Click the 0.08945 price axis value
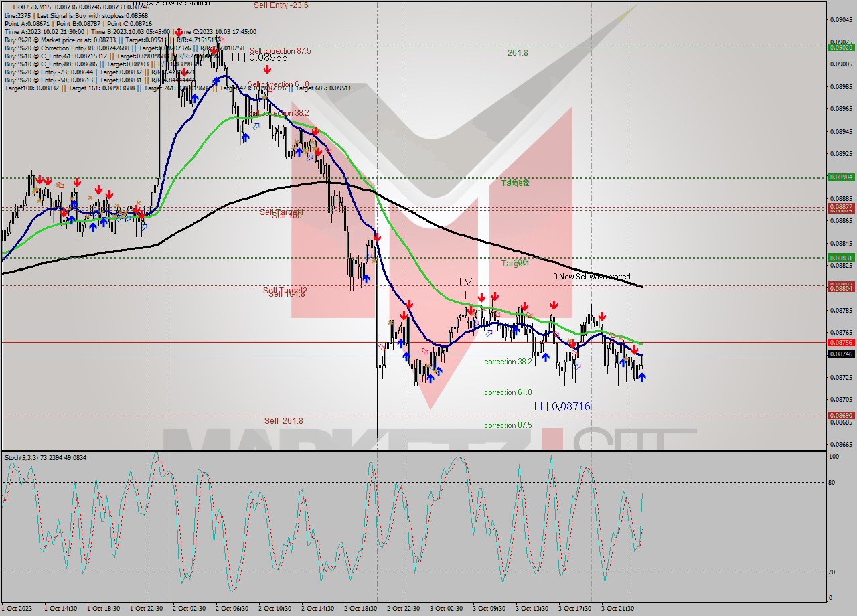This screenshot has width=857, height=616. [841, 131]
